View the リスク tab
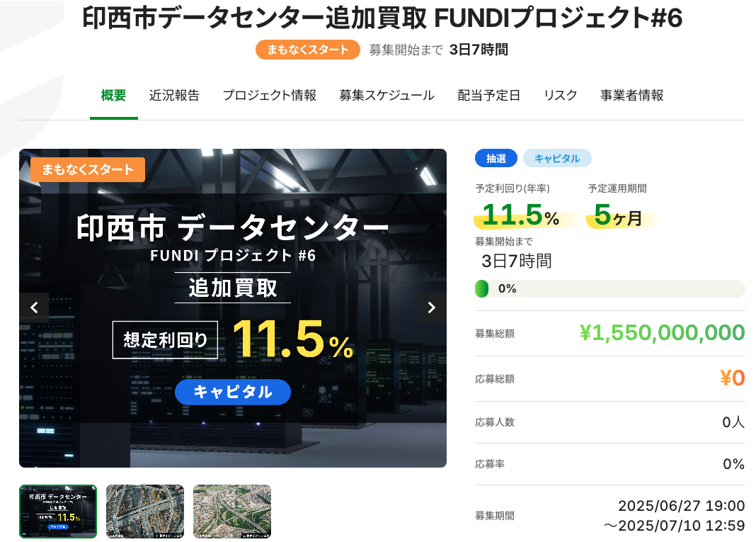 pyautogui.click(x=560, y=96)
